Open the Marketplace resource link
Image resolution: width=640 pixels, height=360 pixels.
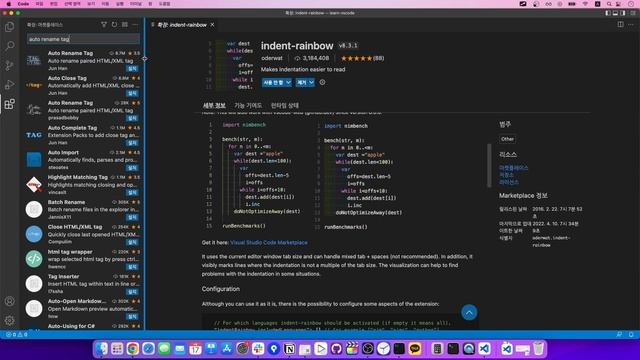[513, 168]
